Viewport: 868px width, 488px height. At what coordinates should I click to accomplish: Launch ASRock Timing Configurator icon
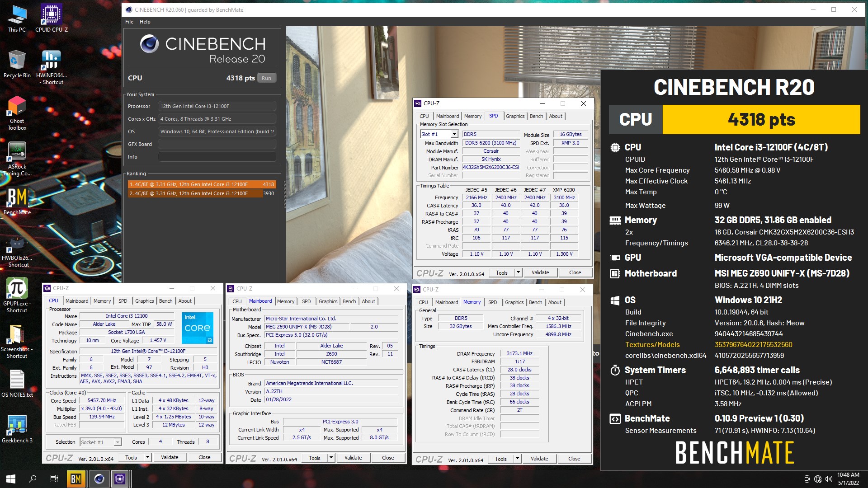pos(17,158)
